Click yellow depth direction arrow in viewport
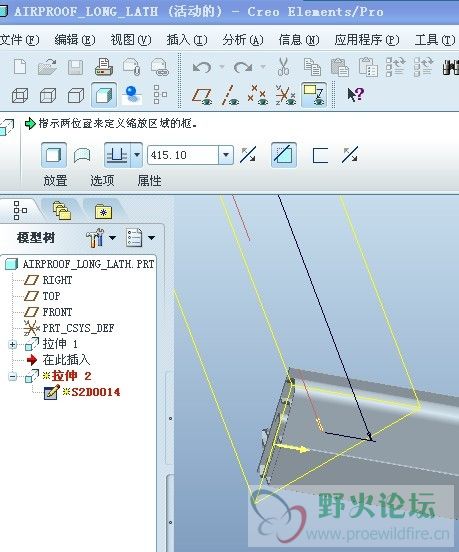The width and height of the screenshot is (459, 552). point(291,448)
